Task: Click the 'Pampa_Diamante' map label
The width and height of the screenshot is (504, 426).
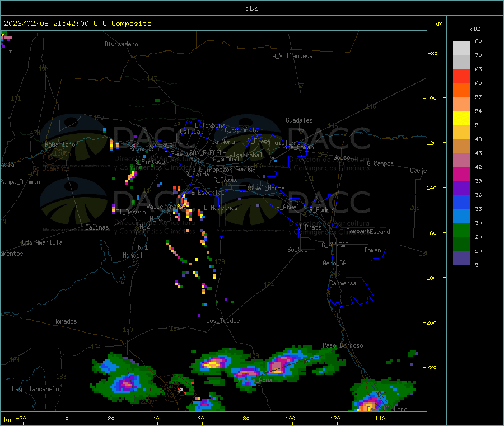Action: click(24, 182)
